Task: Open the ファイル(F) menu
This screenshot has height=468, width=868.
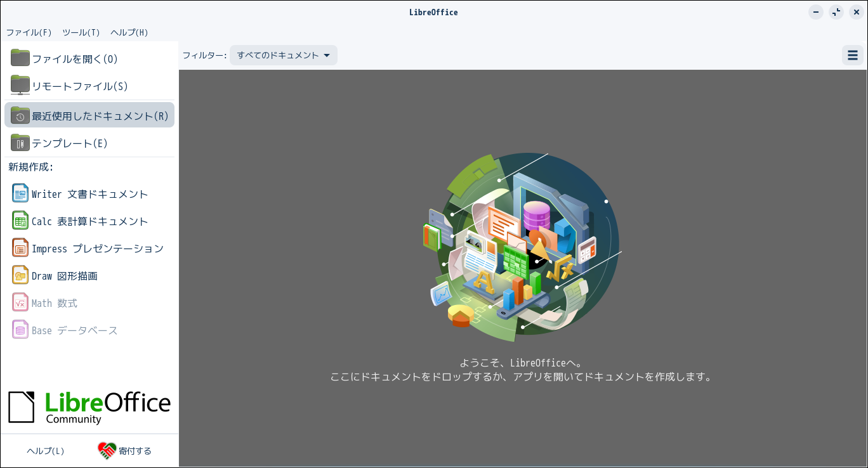Action: click(x=29, y=32)
